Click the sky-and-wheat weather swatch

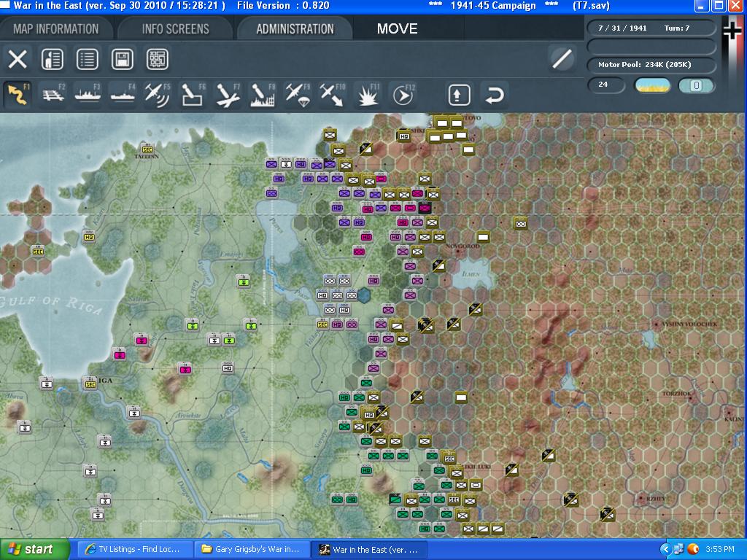point(653,85)
